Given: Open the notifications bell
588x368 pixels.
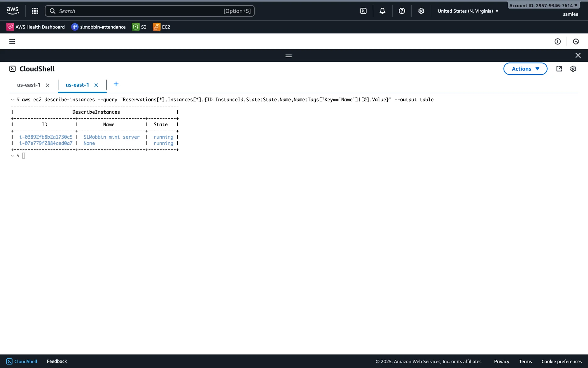Looking at the screenshot, I should pos(382,11).
